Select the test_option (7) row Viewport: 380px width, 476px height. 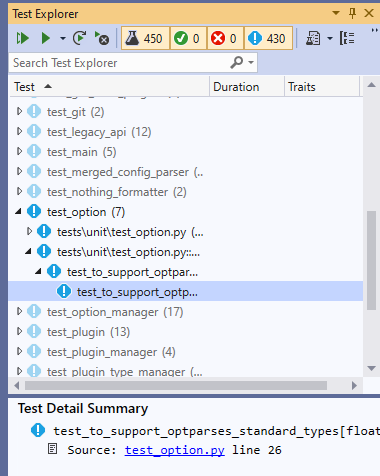[186, 212]
